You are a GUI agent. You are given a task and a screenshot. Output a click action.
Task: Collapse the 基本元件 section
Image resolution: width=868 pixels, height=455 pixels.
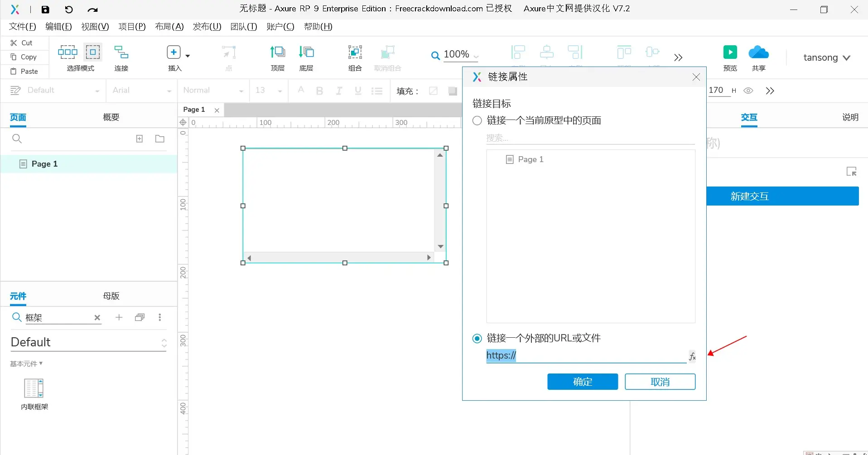click(x=26, y=364)
